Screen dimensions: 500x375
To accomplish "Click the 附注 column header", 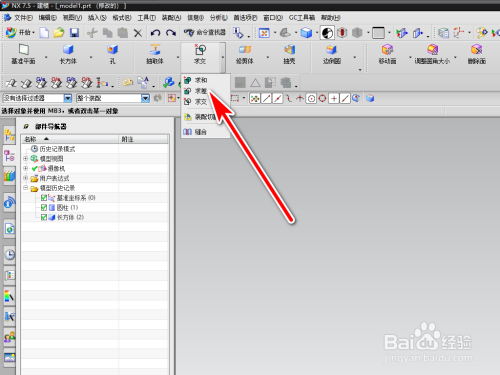I will 144,139.
